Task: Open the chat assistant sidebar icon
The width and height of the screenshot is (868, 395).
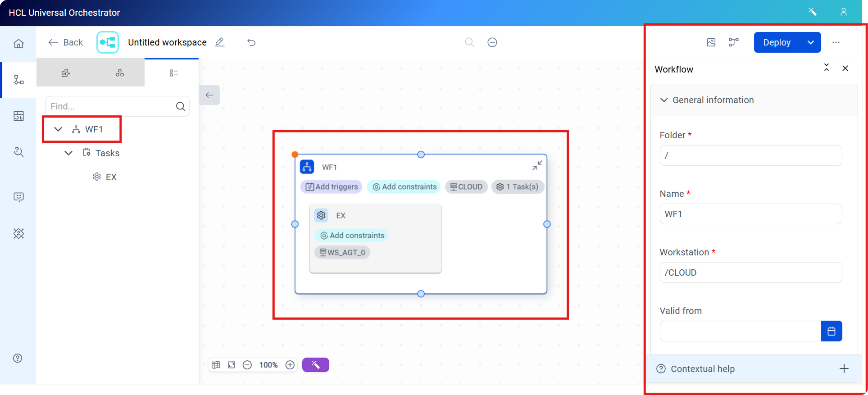Action: pos(18,197)
